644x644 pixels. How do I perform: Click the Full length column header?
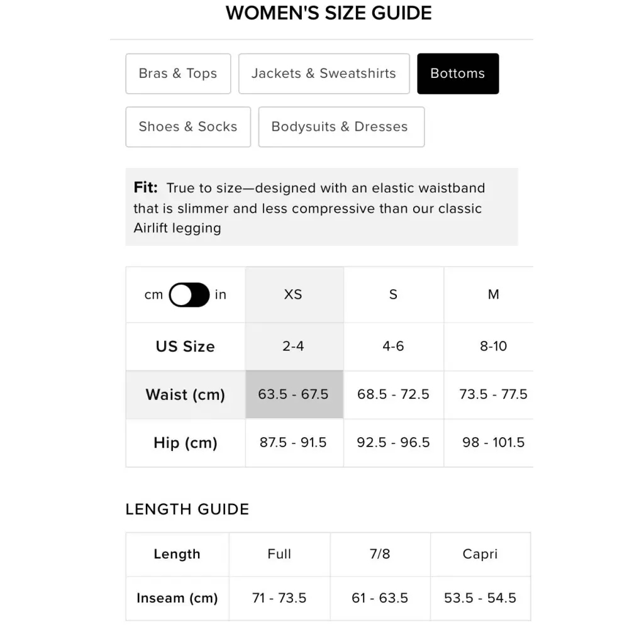point(279,554)
